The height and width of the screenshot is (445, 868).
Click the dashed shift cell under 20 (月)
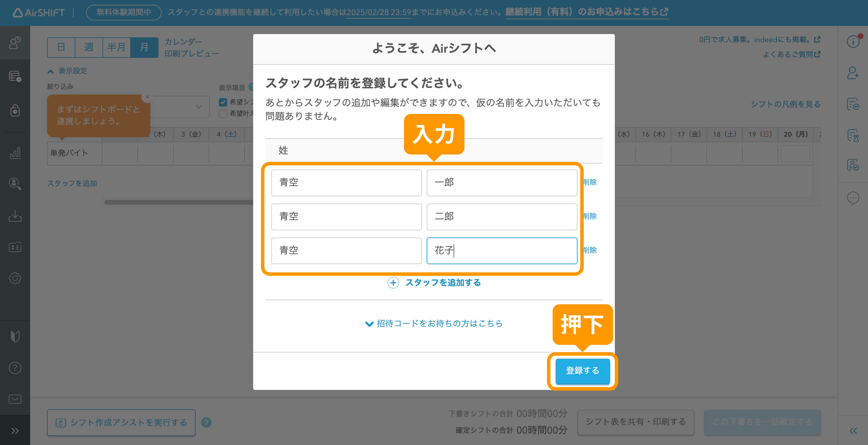point(796,153)
